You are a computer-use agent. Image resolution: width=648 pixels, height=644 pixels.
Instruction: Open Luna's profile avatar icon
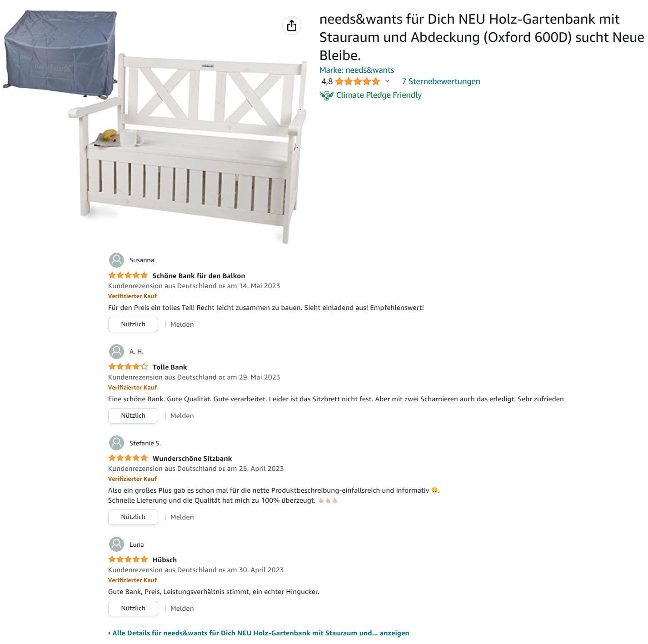[x=117, y=544]
